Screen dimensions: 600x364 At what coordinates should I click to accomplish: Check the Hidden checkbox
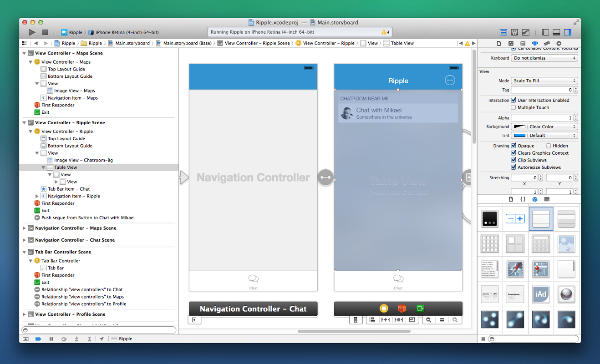[x=549, y=146]
